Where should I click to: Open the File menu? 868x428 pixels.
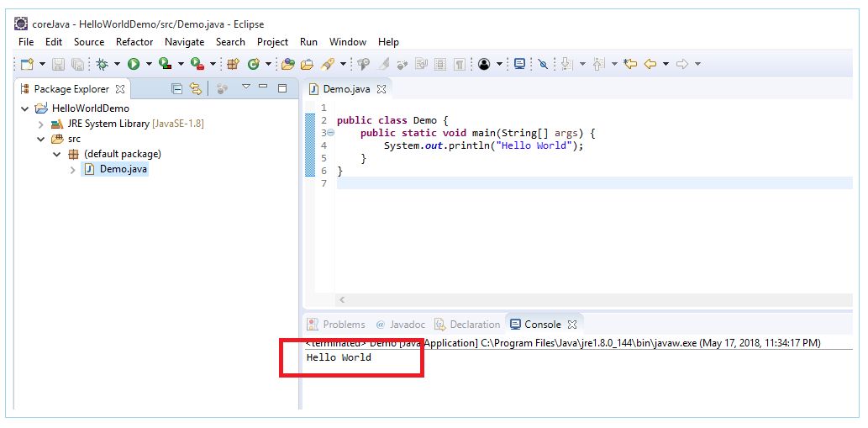[x=26, y=42]
